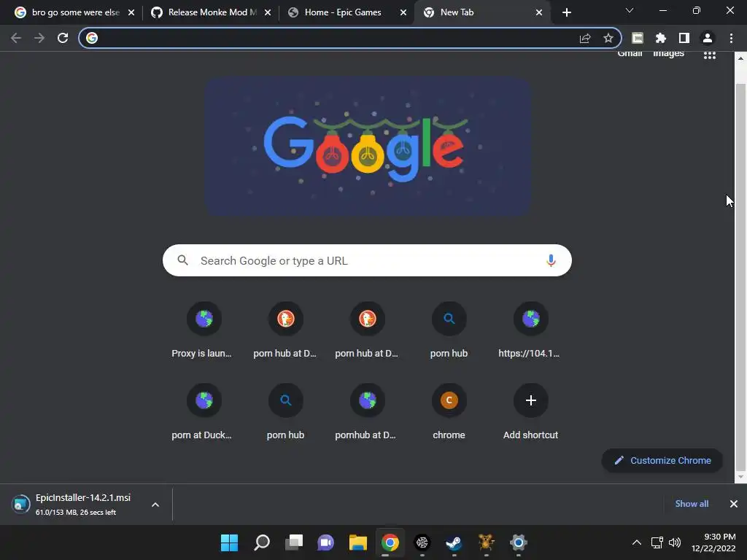Open File Explorer from the taskbar
The image size is (747, 560).
point(357,542)
